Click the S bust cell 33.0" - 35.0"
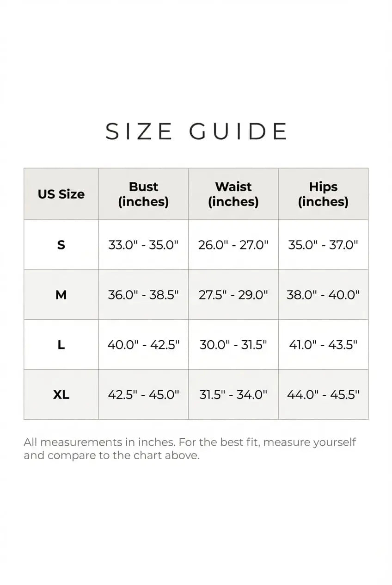The height and width of the screenshot is (585, 392). click(143, 245)
